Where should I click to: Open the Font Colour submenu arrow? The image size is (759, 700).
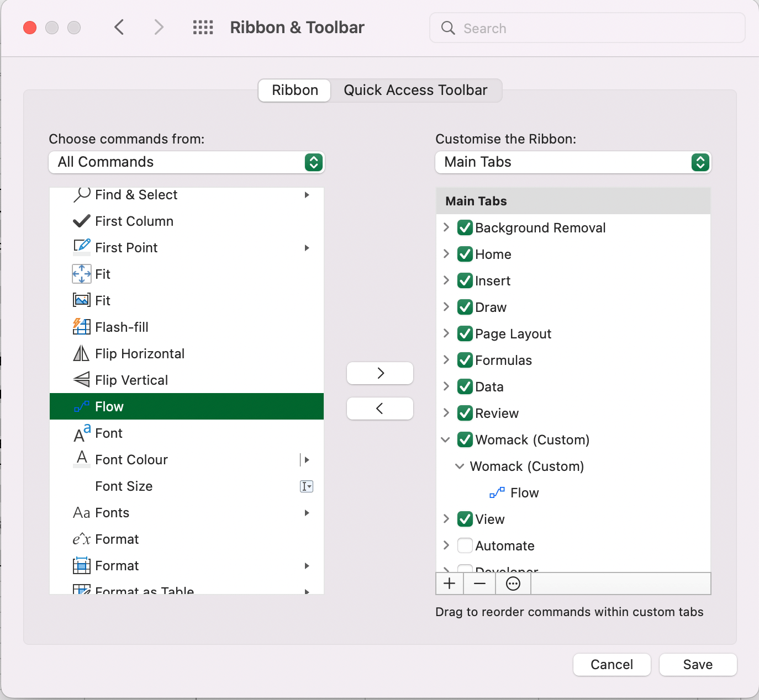click(x=307, y=460)
